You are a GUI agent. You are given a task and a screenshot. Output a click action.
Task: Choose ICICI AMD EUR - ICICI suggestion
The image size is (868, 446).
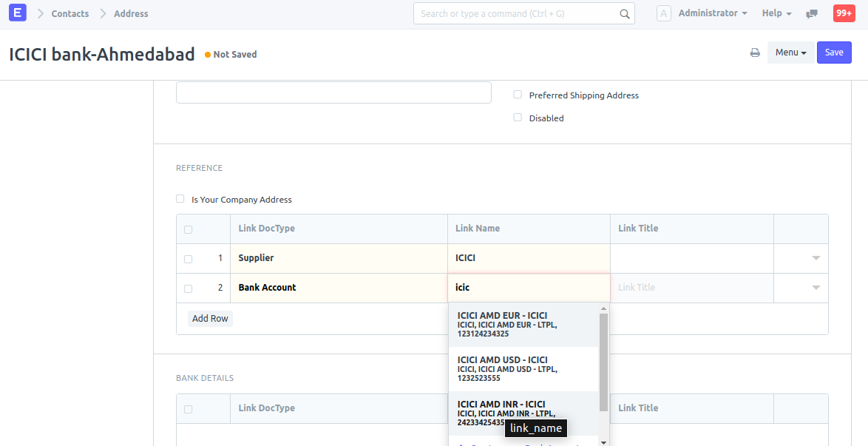coord(523,325)
